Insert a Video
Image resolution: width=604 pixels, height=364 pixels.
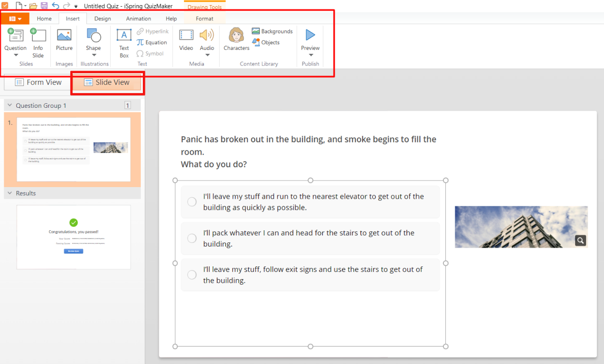[x=186, y=40]
